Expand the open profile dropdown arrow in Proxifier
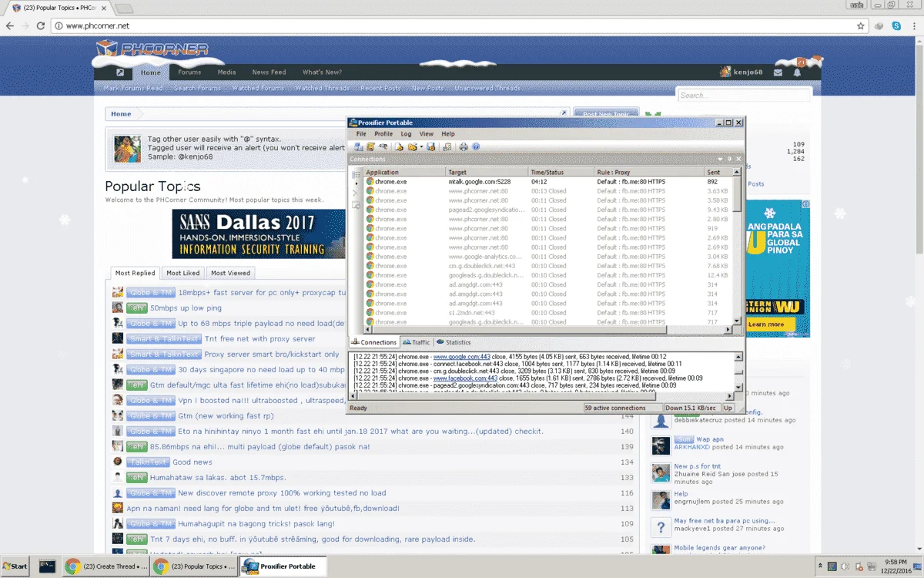 (421, 146)
